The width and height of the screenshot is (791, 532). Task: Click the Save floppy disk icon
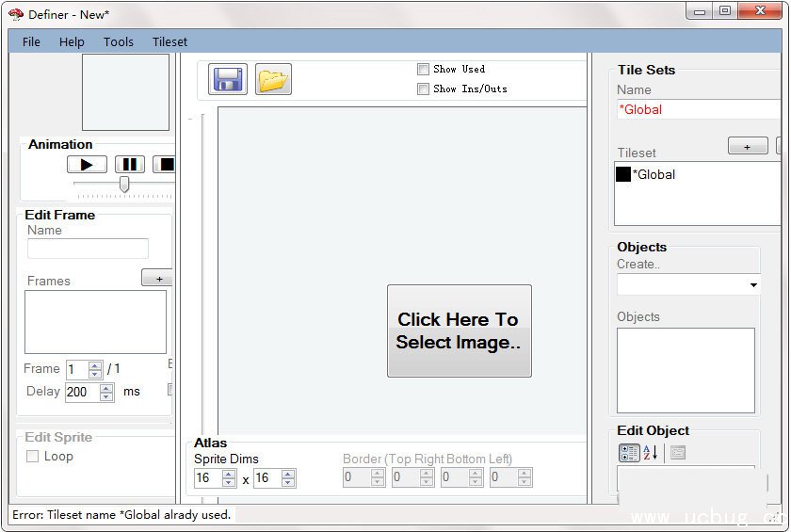click(228, 80)
